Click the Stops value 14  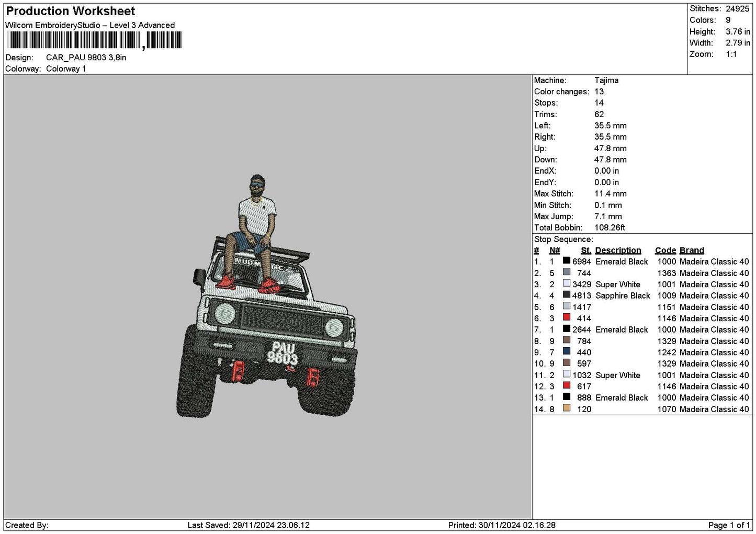click(599, 103)
